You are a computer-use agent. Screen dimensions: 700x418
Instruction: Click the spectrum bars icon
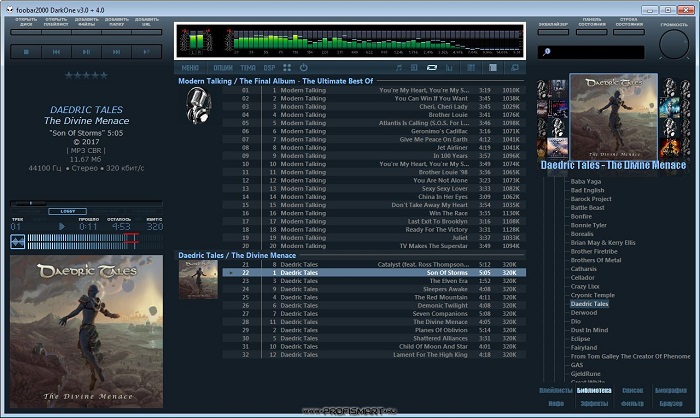tap(449, 67)
